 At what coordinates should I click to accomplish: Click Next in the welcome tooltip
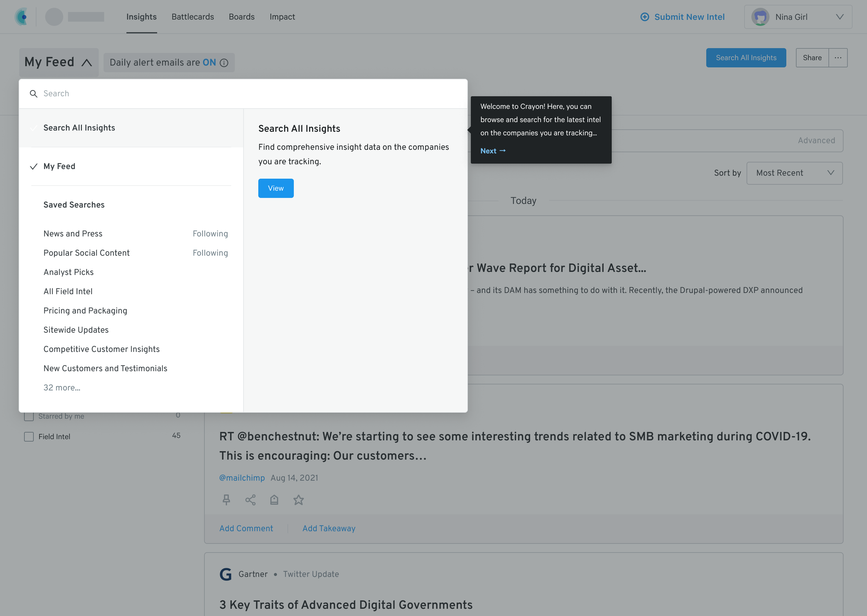492,151
